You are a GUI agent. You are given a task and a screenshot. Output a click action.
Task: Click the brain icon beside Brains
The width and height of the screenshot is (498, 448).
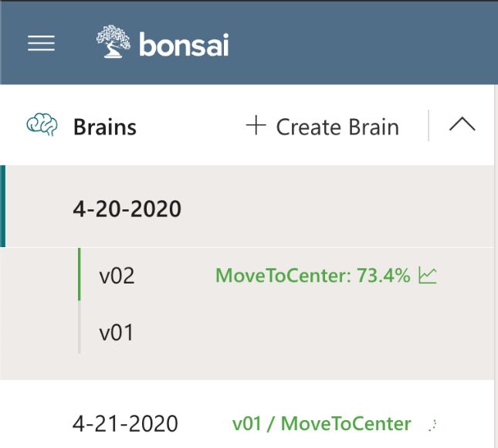42,124
